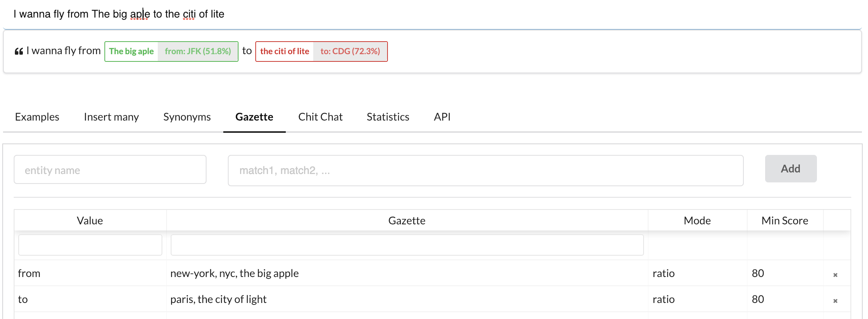Click the quote icon before the parsed sentence
The height and width of the screenshot is (319, 868).
pos(19,52)
